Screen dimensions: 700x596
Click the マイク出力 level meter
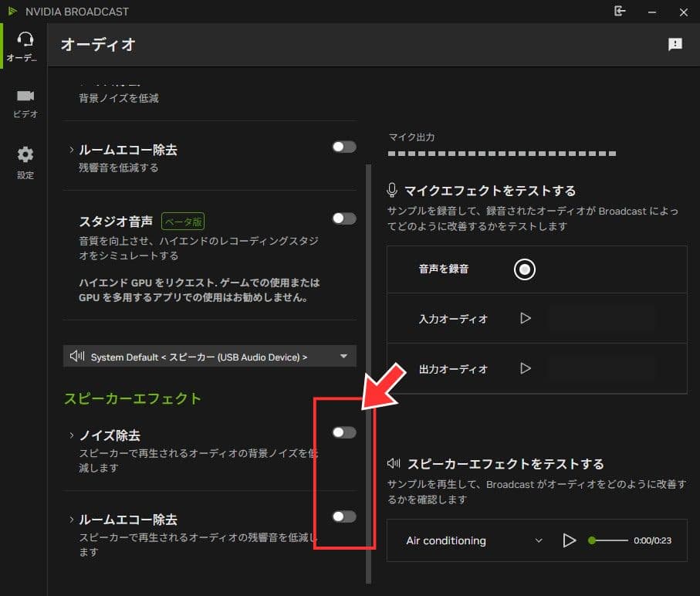[x=502, y=154]
